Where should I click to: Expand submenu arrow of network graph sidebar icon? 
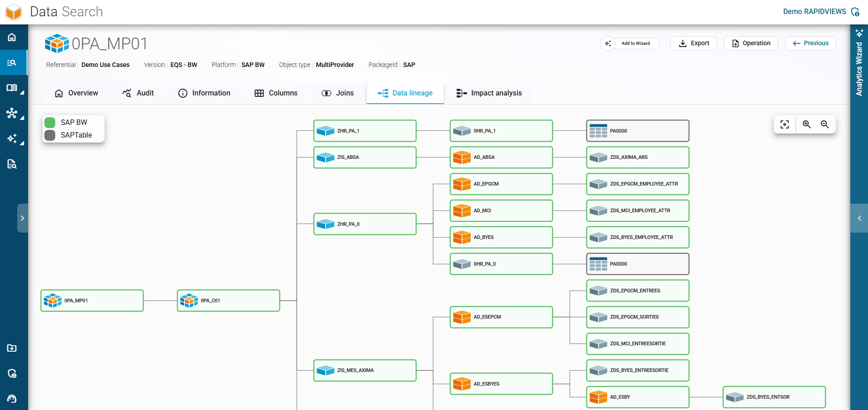(x=22, y=118)
